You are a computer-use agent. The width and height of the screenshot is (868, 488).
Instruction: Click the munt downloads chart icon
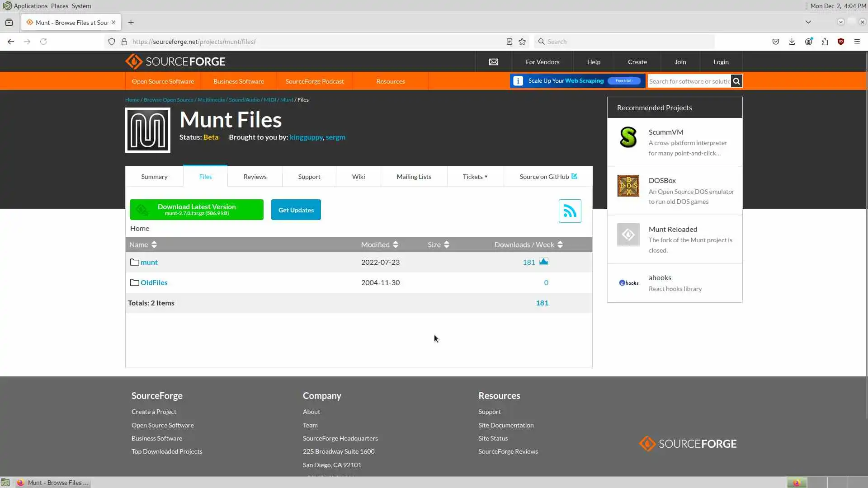pyautogui.click(x=543, y=262)
